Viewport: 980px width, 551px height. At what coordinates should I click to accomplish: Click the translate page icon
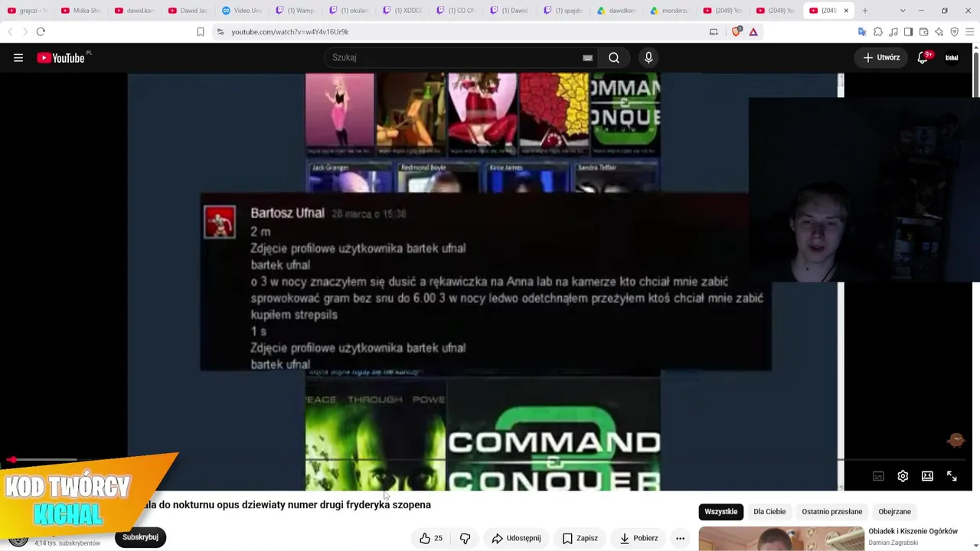tap(862, 31)
